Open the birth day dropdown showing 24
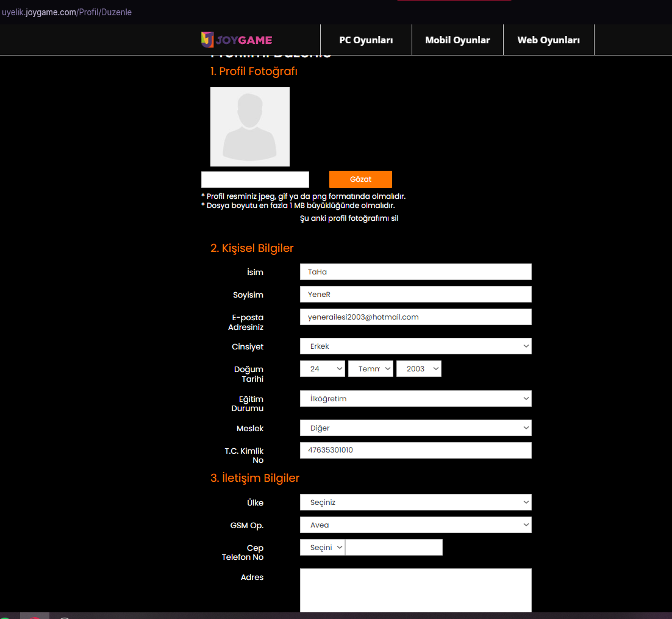The height and width of the screenshot is (619, 672). tap(323, 369)
